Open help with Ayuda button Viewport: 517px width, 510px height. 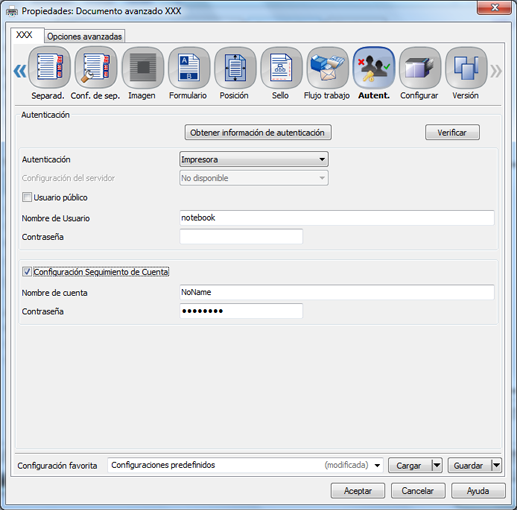coord(478,491)
